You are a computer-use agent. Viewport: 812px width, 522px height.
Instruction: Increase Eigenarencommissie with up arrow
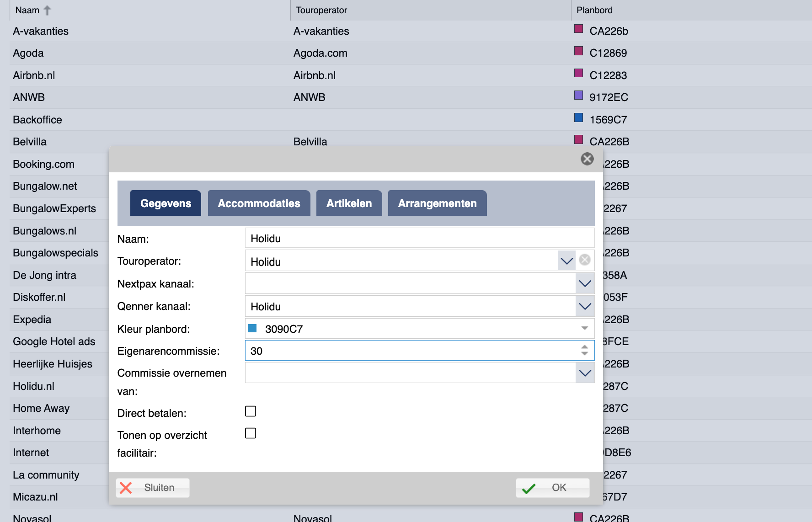pos(585,347)
